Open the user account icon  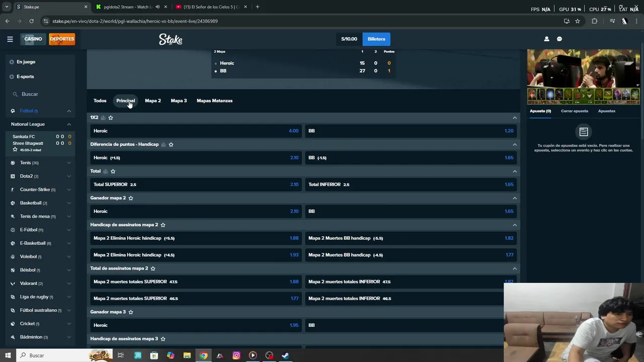[546, 39]
